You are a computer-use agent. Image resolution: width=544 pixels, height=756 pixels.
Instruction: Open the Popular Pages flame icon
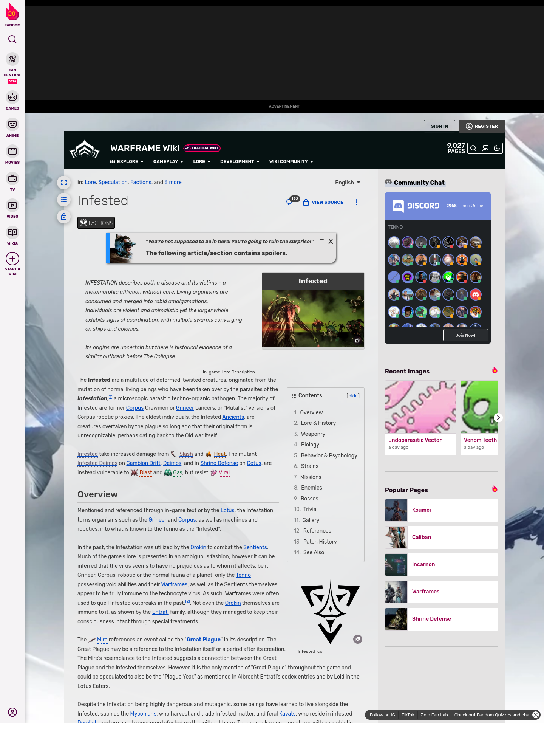click(x=495, y=489)
